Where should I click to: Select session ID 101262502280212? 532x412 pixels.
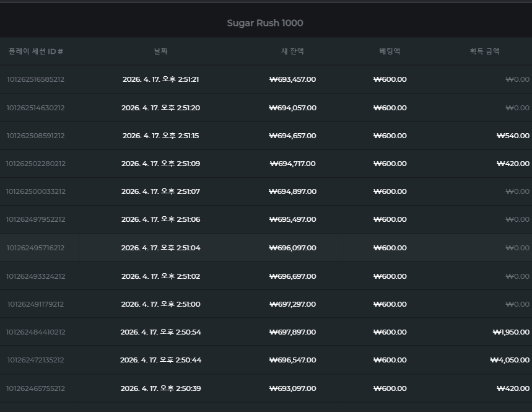(x=36, y=164)
